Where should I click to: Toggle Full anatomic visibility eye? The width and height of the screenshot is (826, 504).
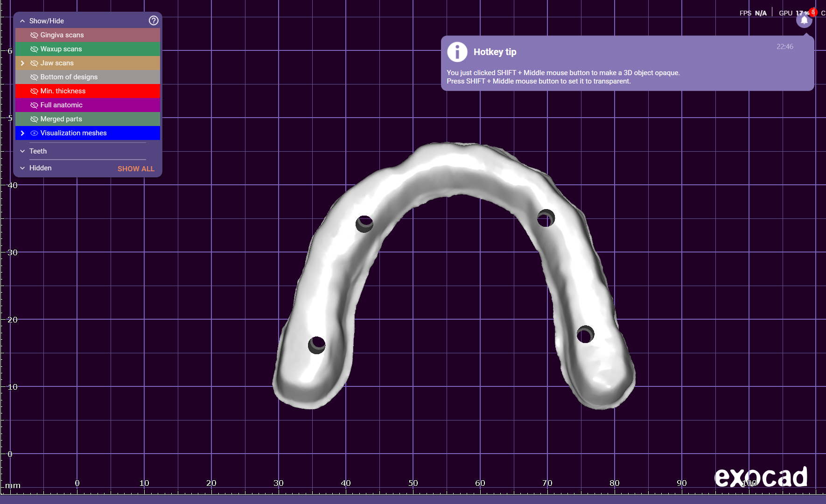click(34, 105)
